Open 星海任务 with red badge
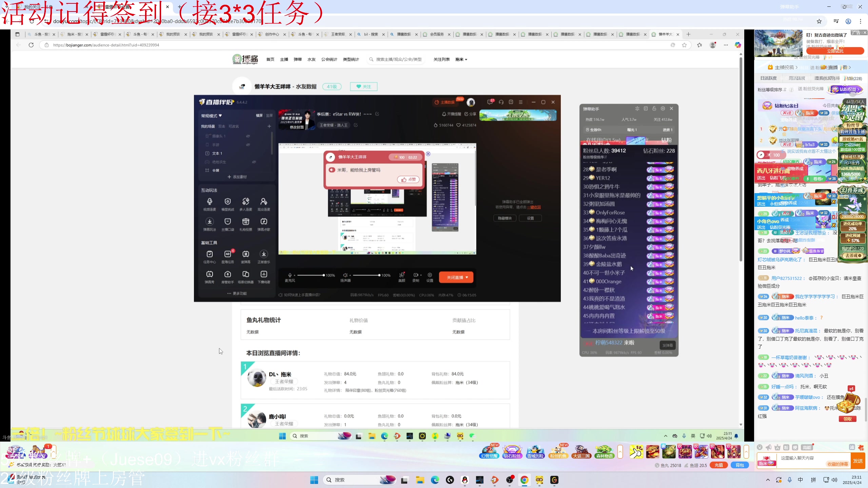This screenshot has width=868, height=488. pos(228,257)
